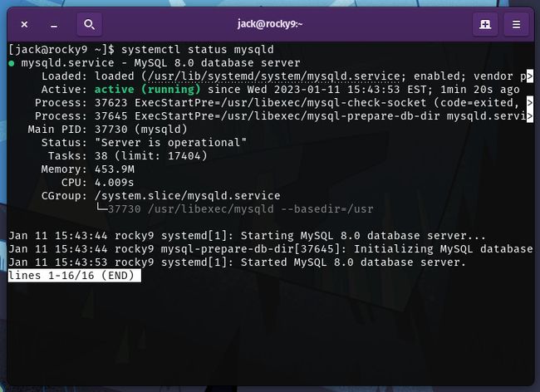Image resolution: width=540 pixels, height=392 pixels.
Task: Click the Memory value 453.9M
Action: pyautogui.click(x=115, y=169)
